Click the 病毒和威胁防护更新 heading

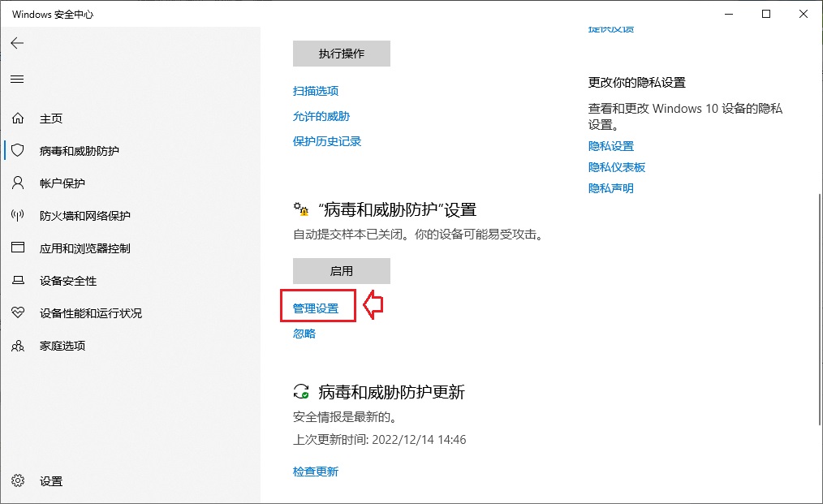click(x=391, y=392)
